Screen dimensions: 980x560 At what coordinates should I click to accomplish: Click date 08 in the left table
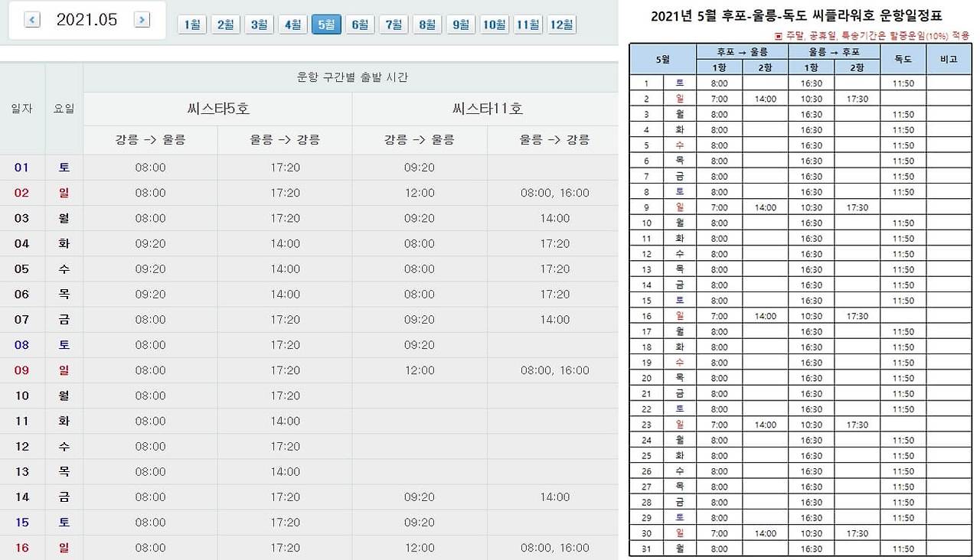[x=21, y=344]
